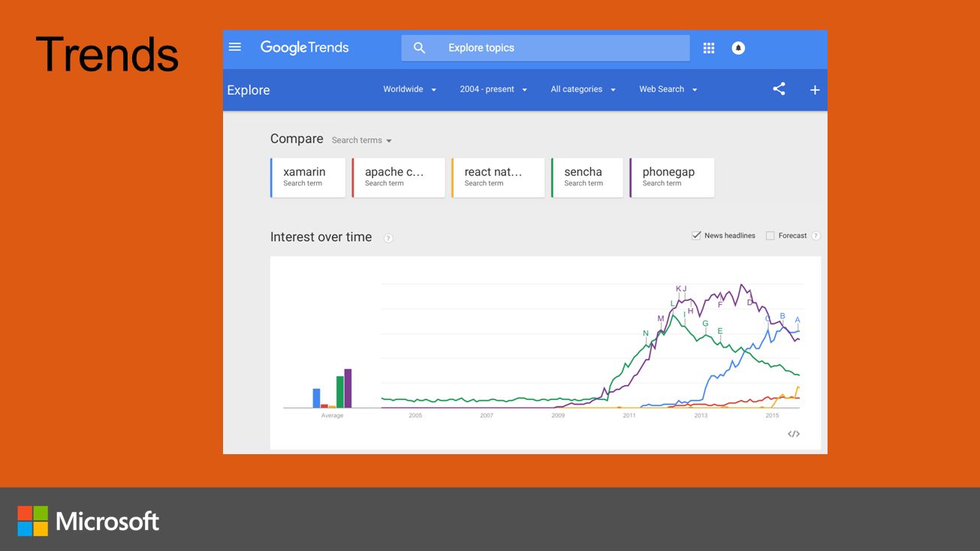Select the xamarin search term card
The width and height of the screenshot is (980, 551).
pos(308,177)
